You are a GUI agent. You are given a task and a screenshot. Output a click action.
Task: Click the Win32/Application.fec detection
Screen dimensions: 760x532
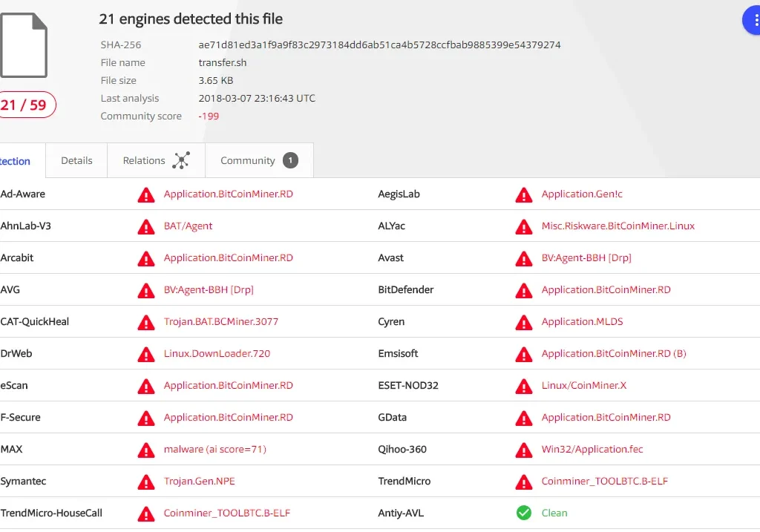(x=592, y=449)
